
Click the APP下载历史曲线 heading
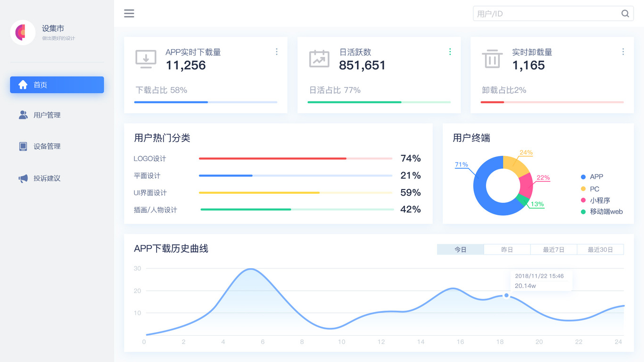click(171, 248)
